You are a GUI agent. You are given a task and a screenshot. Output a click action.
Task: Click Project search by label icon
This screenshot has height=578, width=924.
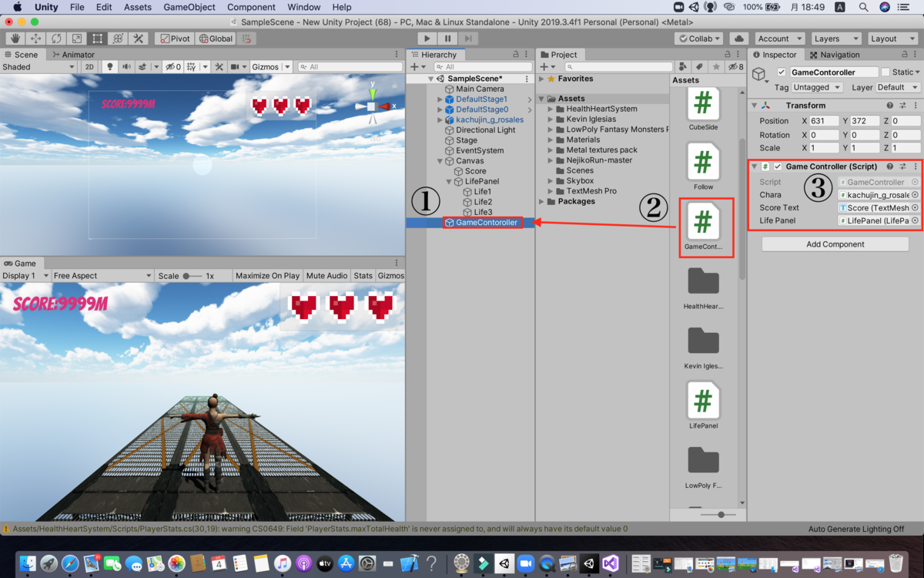point(699,67)
